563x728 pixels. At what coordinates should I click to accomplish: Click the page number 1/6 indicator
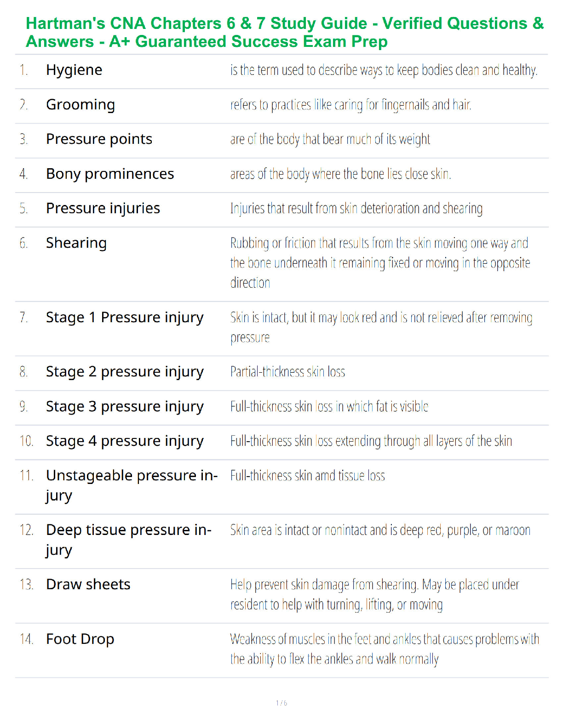(x=281, y=703)
